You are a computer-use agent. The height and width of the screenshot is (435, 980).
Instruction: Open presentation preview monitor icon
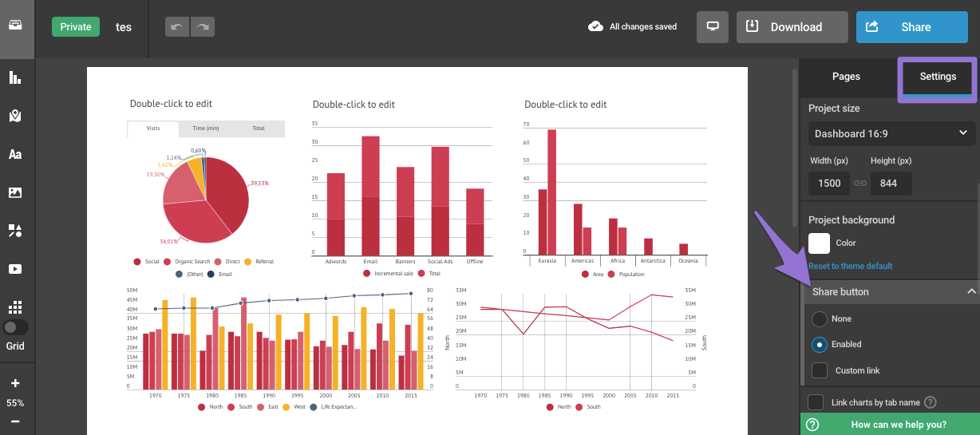[713, 27]
